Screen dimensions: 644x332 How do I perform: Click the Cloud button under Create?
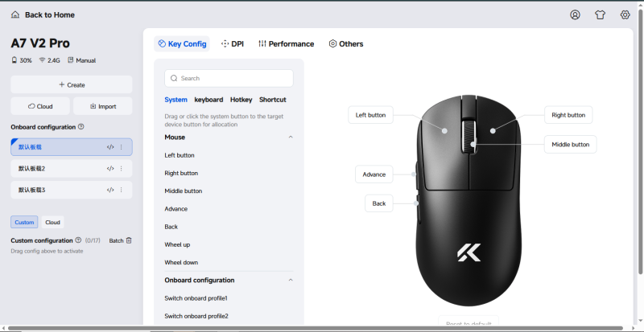pyautogui.click(x=40, y=106)
